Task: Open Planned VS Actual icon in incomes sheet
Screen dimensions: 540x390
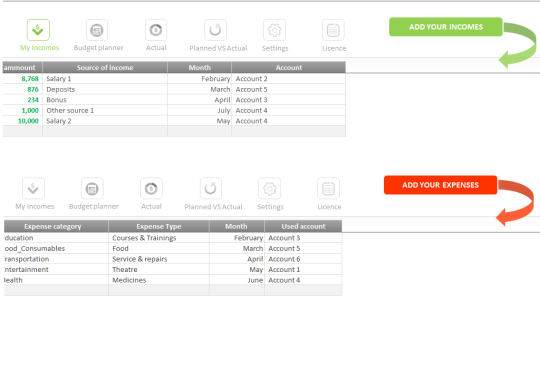Action: 216,30
